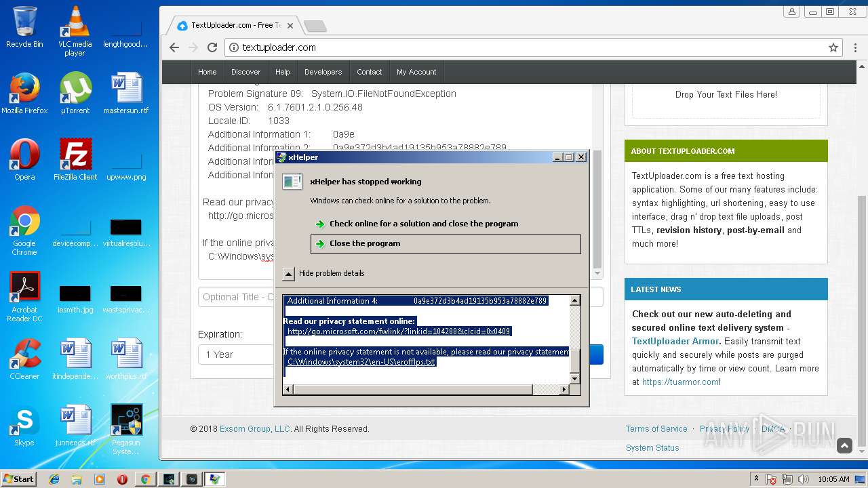
Task: Click the problem details horizontal scrollbar
Action: (x=414, y=390)
